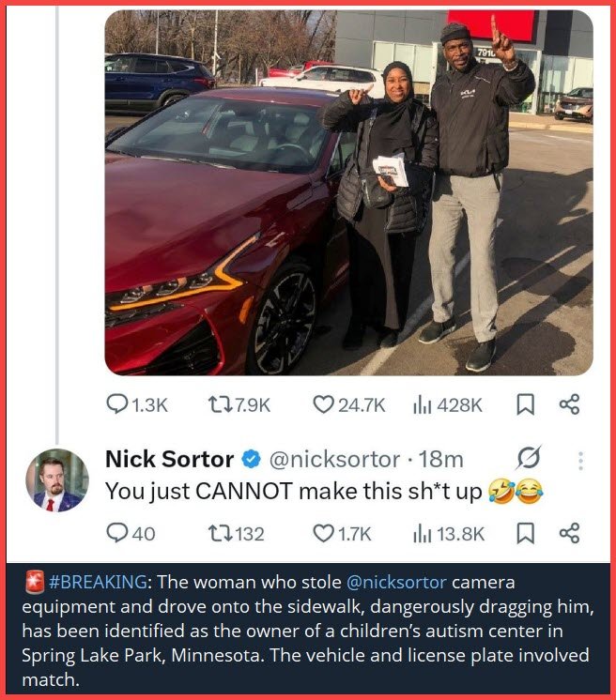Bookmark Nick Sortor's reply
Image resolution: width=616 pixels, height=700 pixels.
(525, 533)
